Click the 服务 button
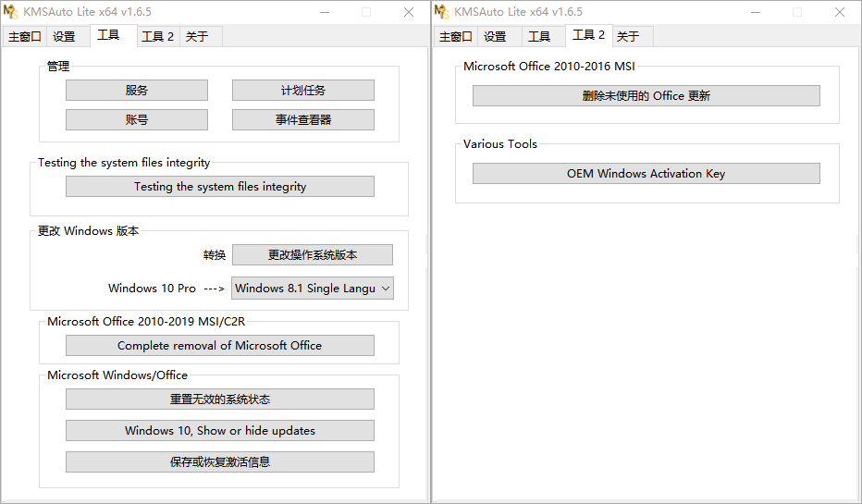This screenshot has width=862, height=504. (x=137, y=90)
